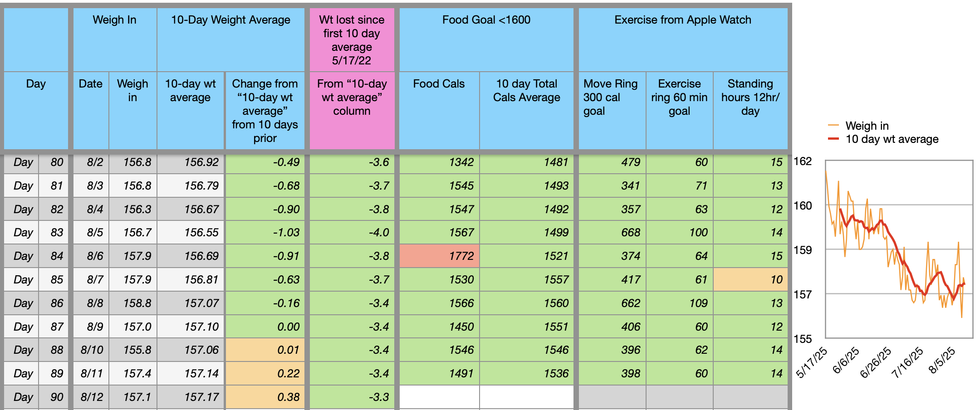This screenshot has width=980, height=410.
Task: Click the chart x-axis label 6/26/25
Action: [x=876, y=362]
